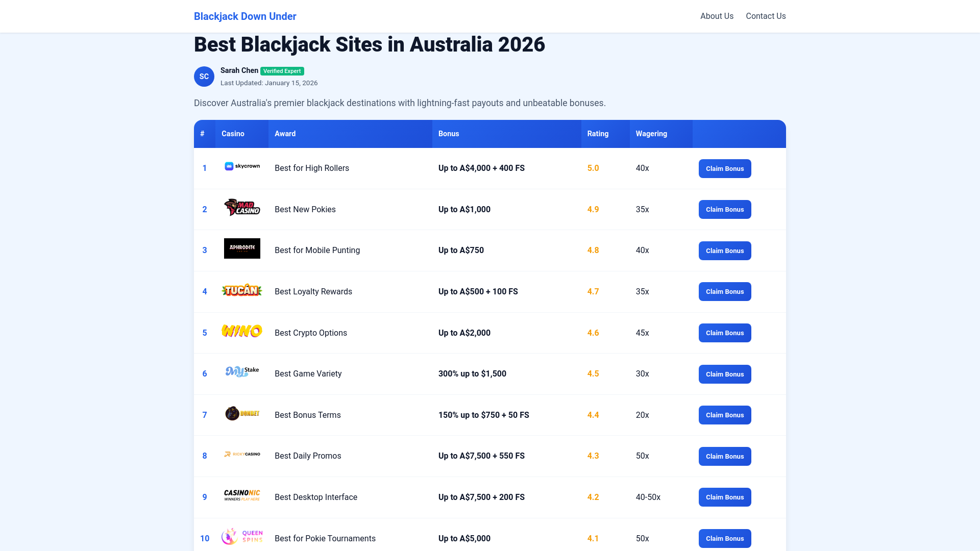Image resolution: width=980 pixels, height=551 pixels.
Task: Click bonus 'Up to A$2,000'
Action: pyautogui.click(x=464, y=333)
